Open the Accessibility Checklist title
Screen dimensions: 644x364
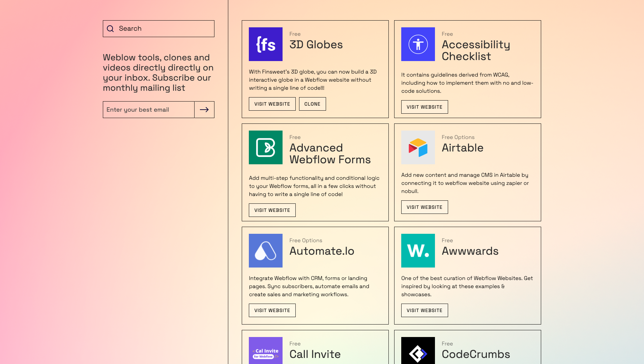point(476,50)
